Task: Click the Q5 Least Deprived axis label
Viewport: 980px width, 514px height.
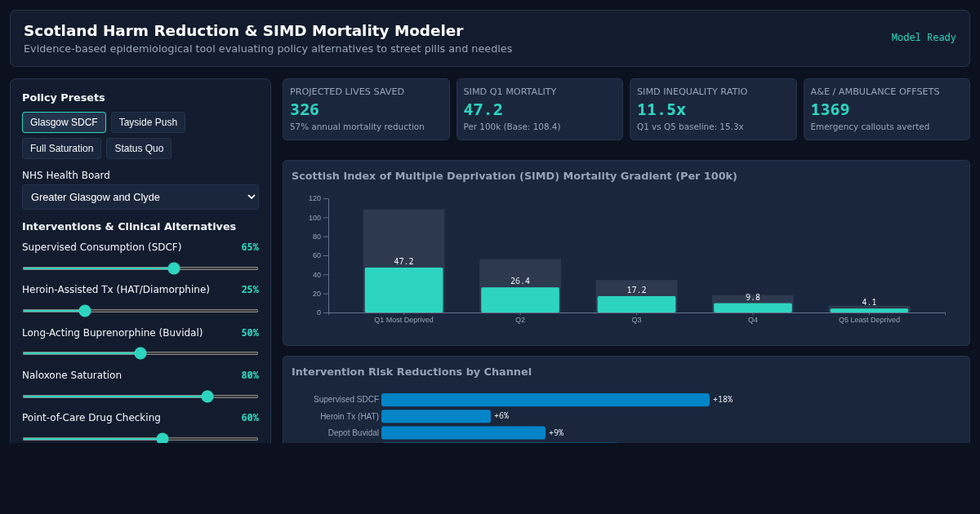Action: pos(869,320)
